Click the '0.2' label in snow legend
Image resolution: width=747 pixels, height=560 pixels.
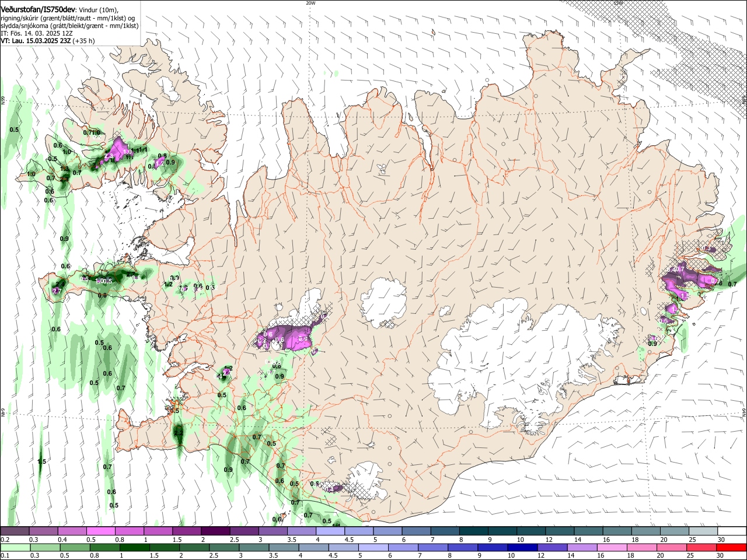pos(5,540)
